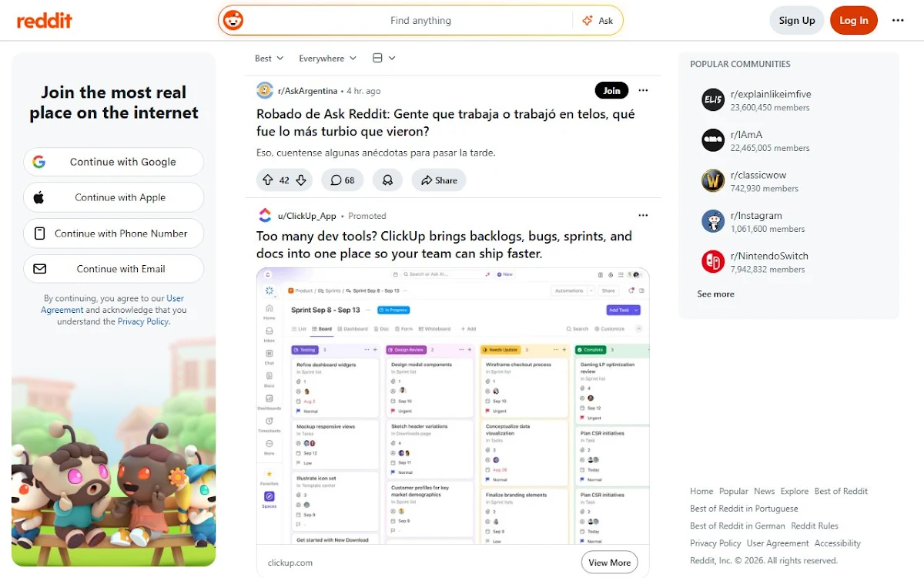The image size is (924, 578).
Task: Click the Apple logo icon
Action: click(x=38, y=197)
